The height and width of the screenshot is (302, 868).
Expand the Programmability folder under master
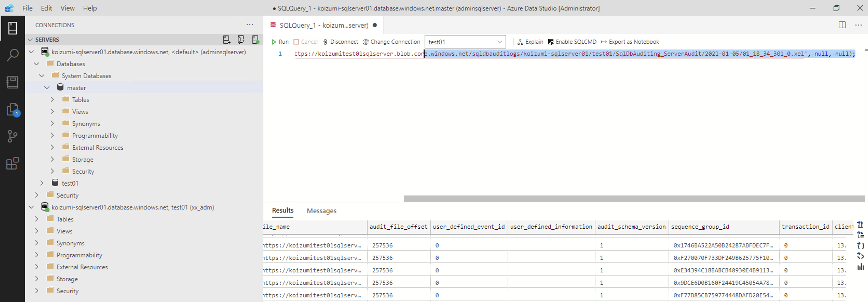pyautogui.click(x=52, y=136)
